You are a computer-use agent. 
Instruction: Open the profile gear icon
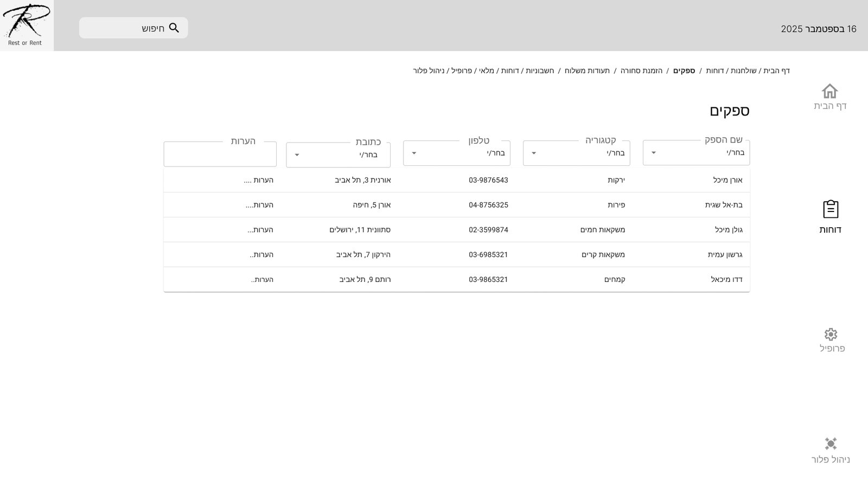point(831,334)
